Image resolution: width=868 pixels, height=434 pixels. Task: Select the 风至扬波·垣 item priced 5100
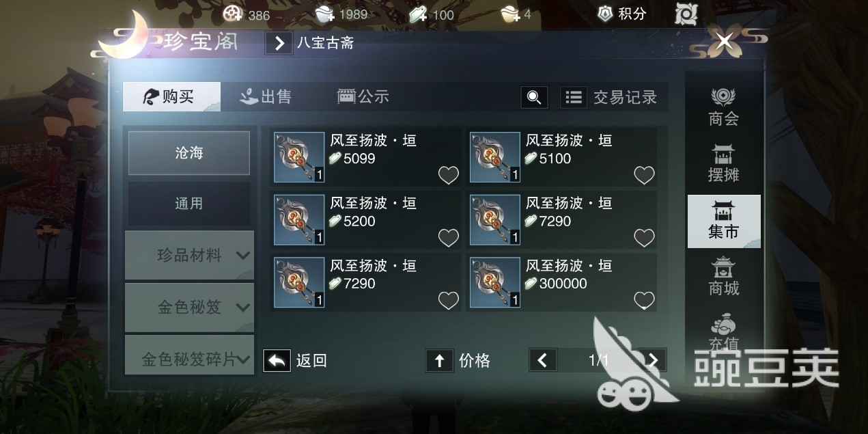pos(561,157)
